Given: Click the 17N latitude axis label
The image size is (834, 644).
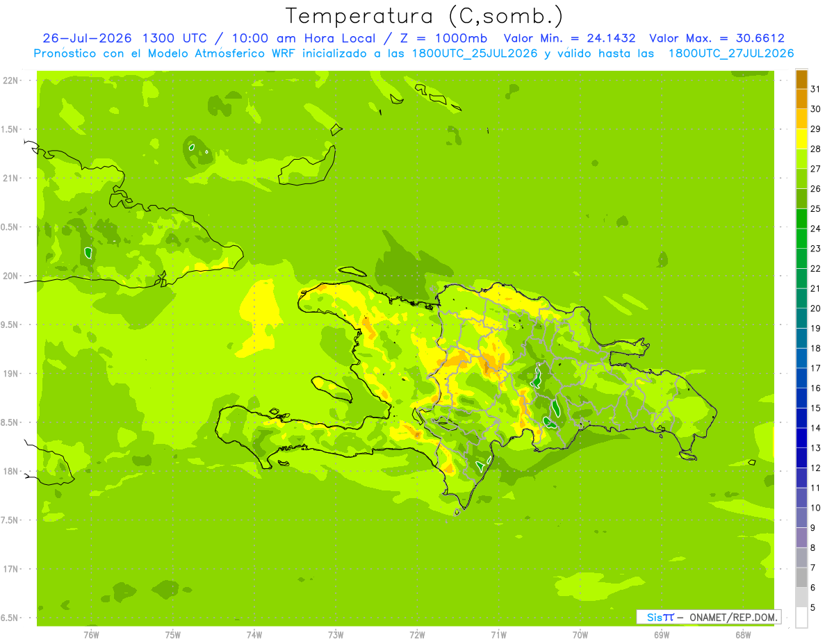Looking at the screenshot, I should click(x=12, y=569).
